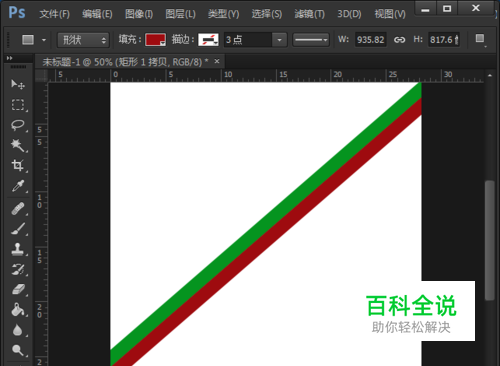Select the Eyedropper tool
Image resolution: width=500 pixels, height=366 pixels.
[18, 186]
